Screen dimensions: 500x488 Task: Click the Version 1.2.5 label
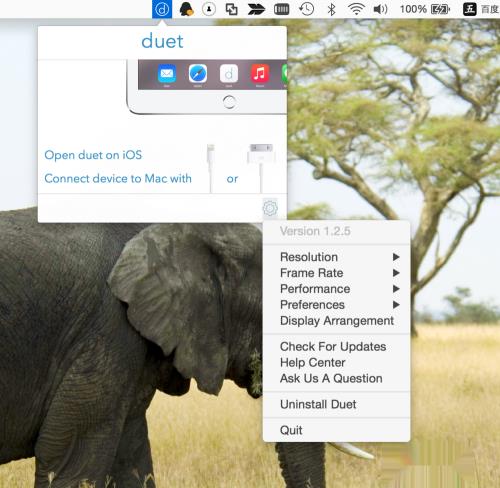(x=315, y=231)
